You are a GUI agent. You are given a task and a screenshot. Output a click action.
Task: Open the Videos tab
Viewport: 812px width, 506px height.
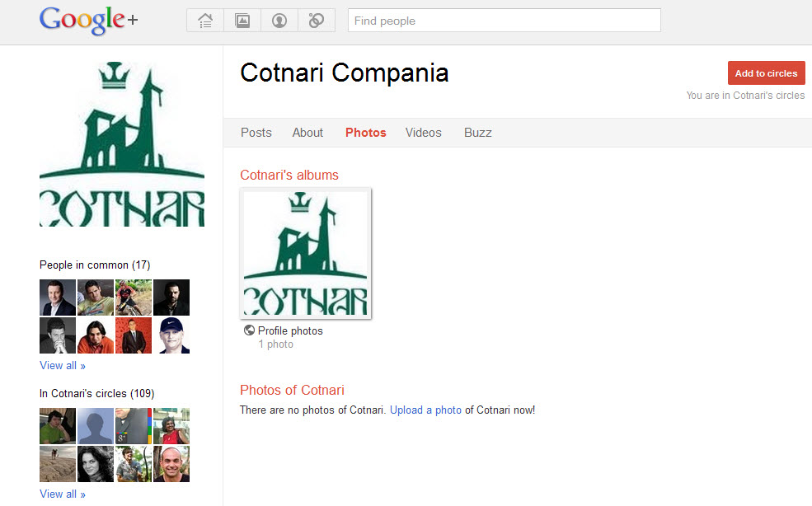click(x=424, y=133)
